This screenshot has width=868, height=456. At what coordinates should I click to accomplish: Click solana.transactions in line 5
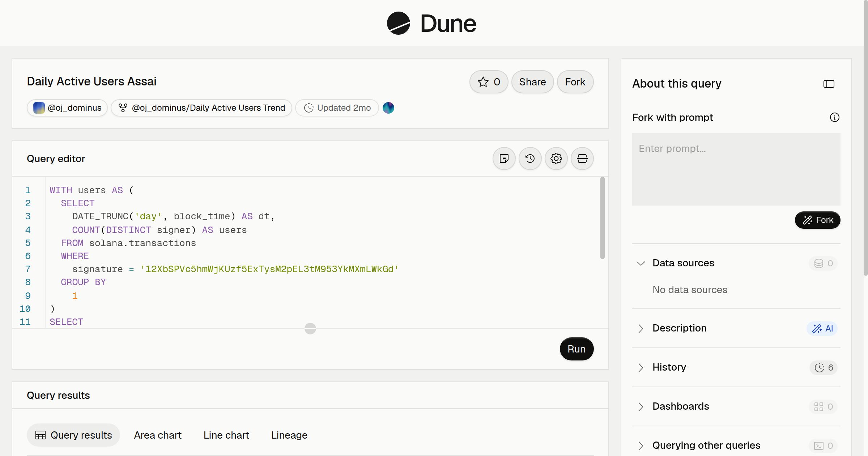(x=142, y=243)
